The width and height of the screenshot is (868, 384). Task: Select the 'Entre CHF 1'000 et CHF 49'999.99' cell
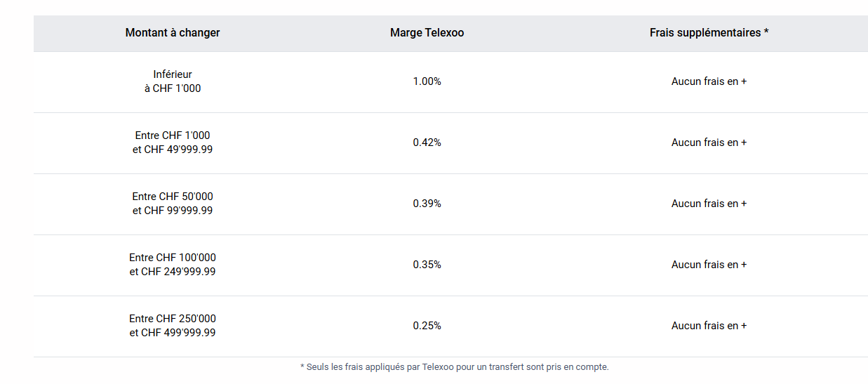click(173, 143)
